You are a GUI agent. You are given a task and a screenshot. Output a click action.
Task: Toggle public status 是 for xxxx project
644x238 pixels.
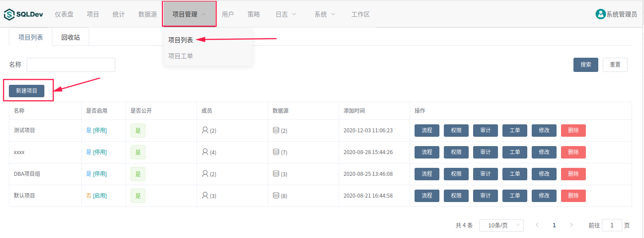pos(138,152)
